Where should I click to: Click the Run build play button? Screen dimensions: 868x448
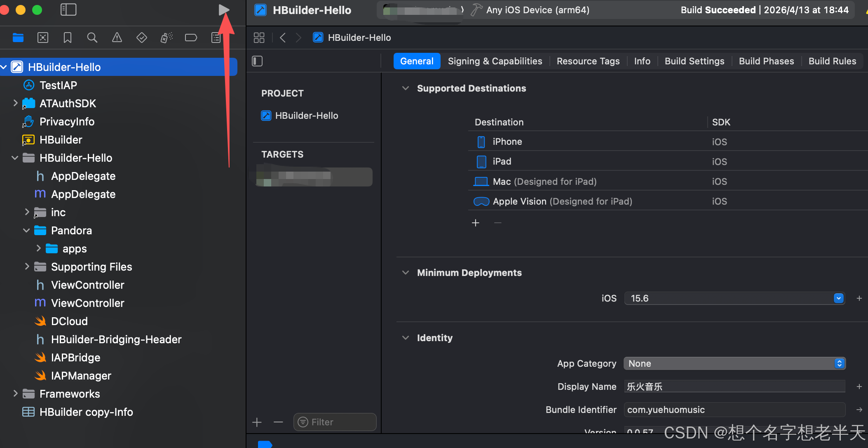click(x=223, y=10)
